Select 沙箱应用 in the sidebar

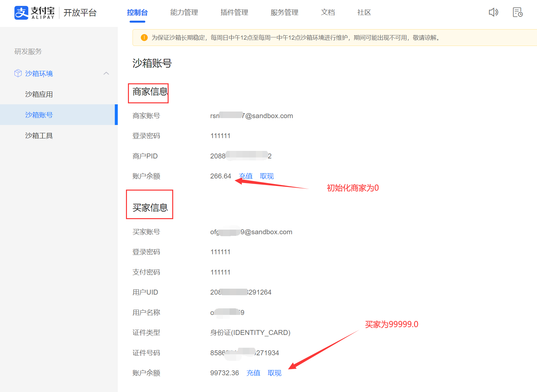tap(59, 94)
